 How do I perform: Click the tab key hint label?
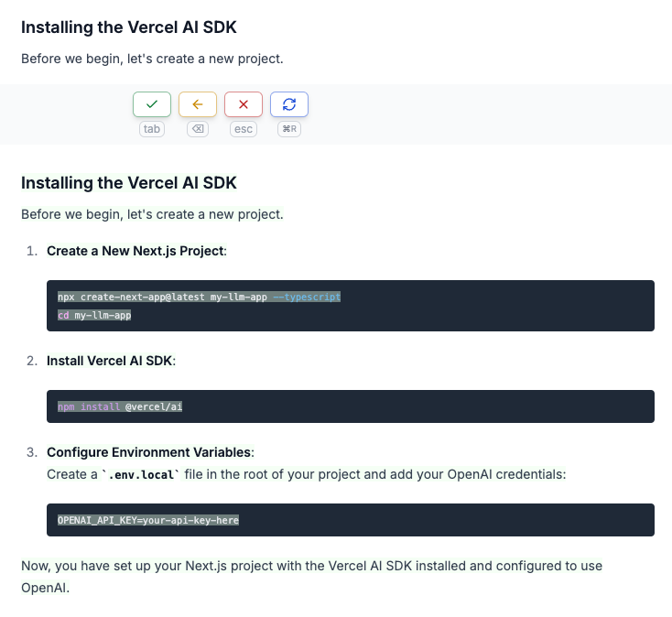[152, 129]
